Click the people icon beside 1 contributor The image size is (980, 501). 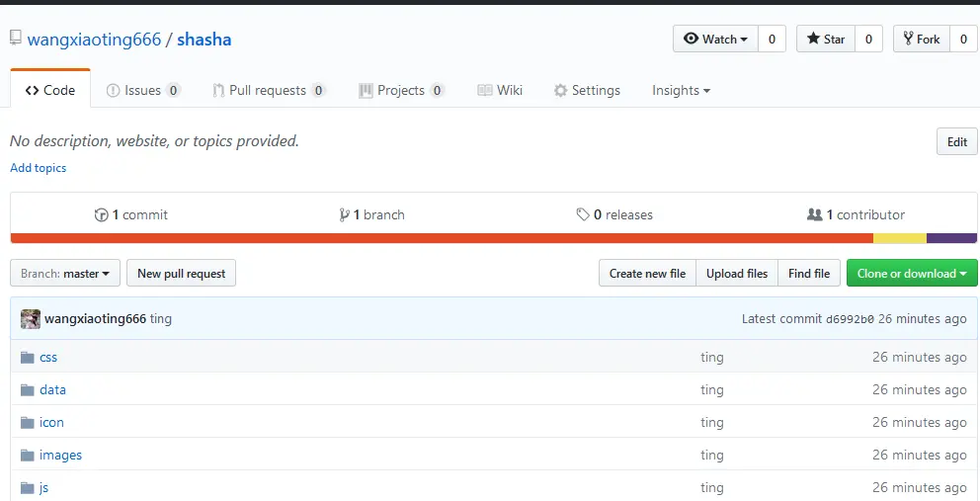[815, 214]
